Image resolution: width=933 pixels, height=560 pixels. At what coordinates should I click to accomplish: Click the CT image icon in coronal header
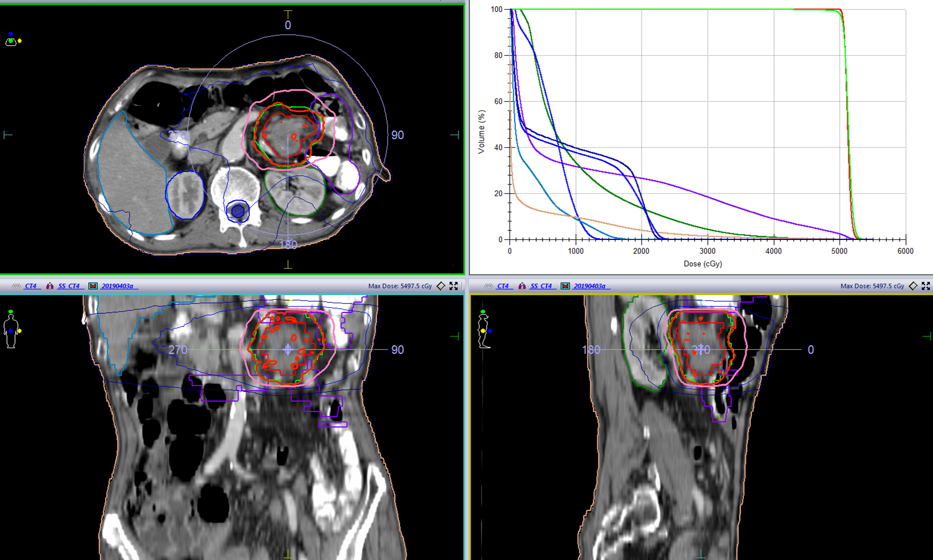(x=16, y=286)
